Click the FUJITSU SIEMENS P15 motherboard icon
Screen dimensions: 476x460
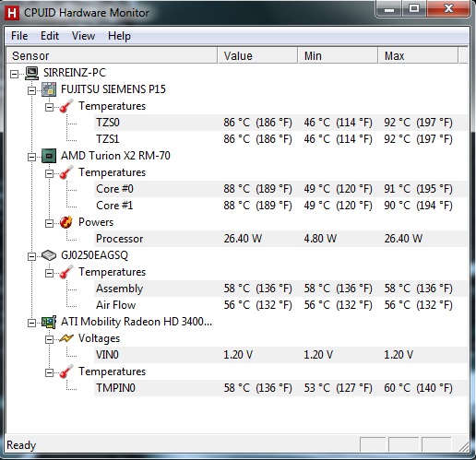point(49,89)
